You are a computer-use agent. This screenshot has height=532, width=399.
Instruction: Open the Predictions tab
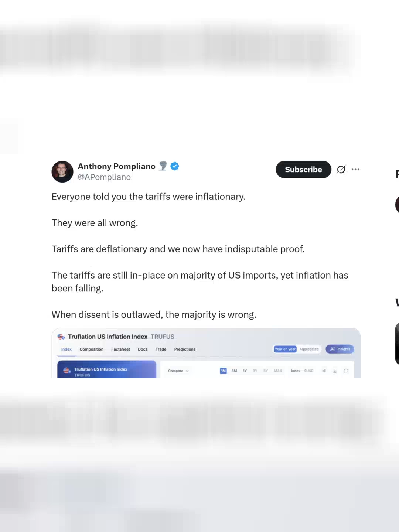point(185,349)
